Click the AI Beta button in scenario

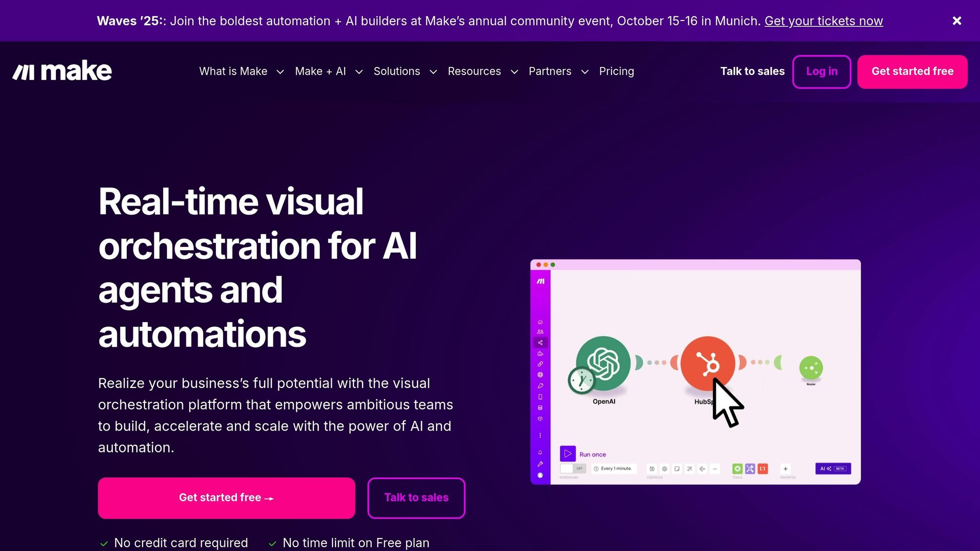833,469
